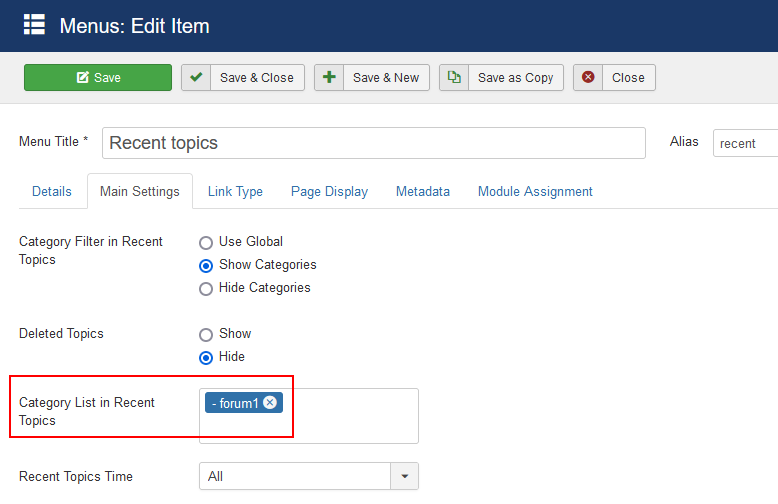This screenshot has width=778, height=504.
Task: Remove the forum1 category tag
Action: [270, 403]
